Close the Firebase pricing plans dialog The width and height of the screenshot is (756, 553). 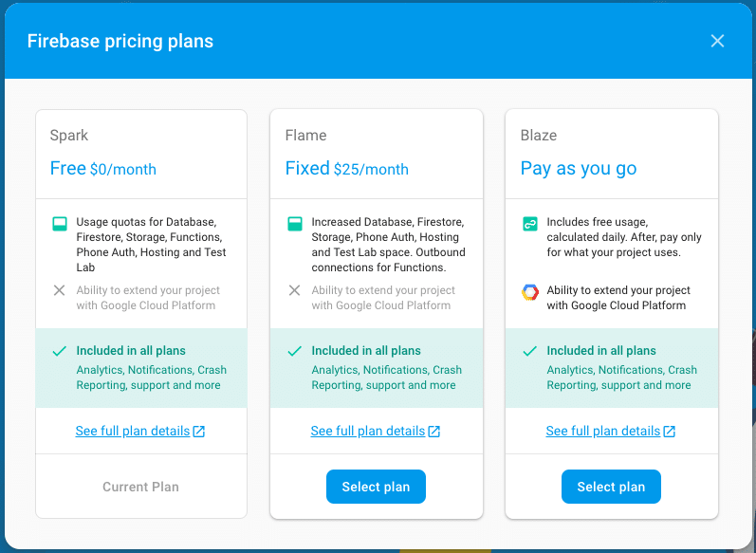pos(717,41)
